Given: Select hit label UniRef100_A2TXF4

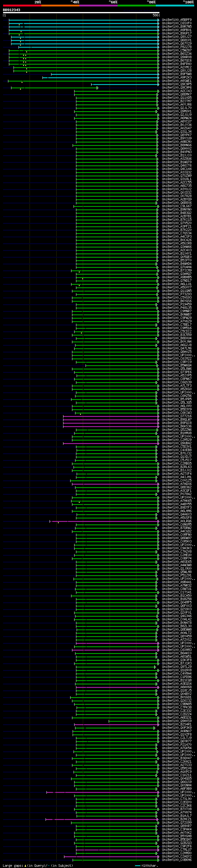Looking at the screenshot, I should click(x=177, y=474).
